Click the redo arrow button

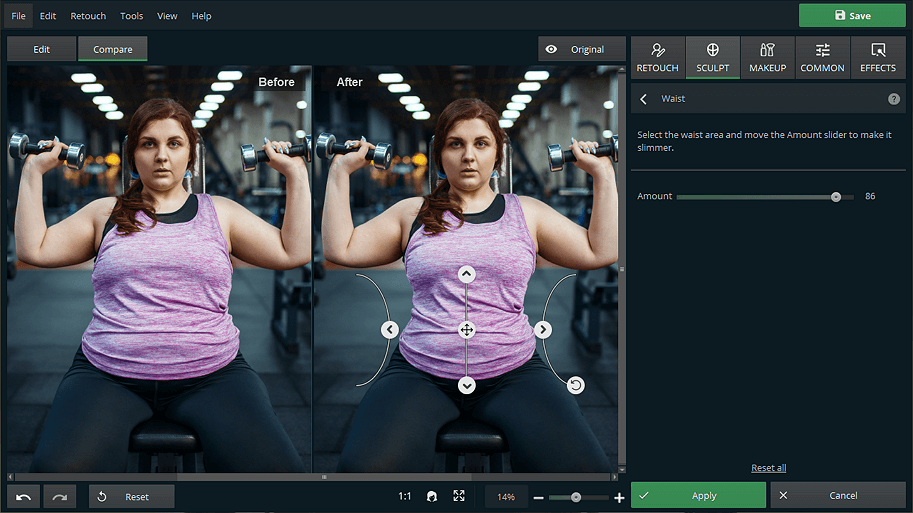click(59, 497)
